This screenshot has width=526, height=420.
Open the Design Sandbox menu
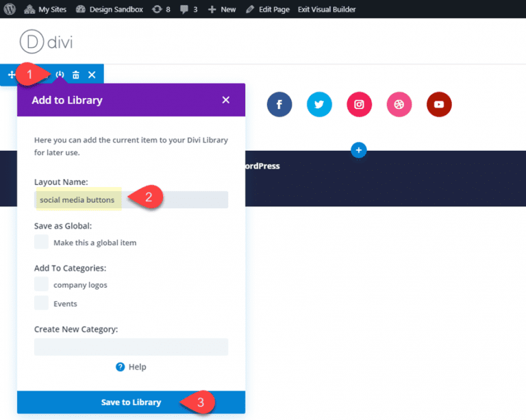(x=109, y=10)
